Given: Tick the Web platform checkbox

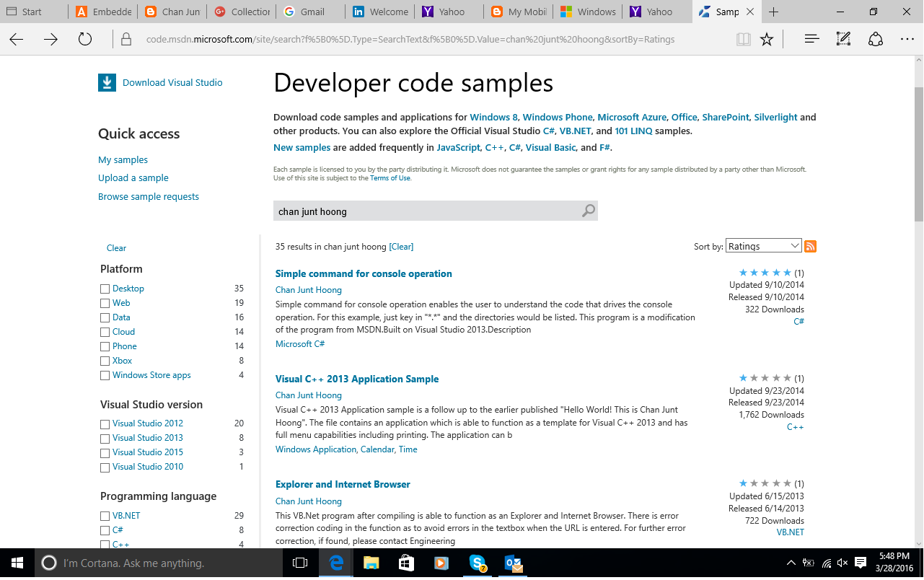Looking at the screenshot, I should [105, 303].
